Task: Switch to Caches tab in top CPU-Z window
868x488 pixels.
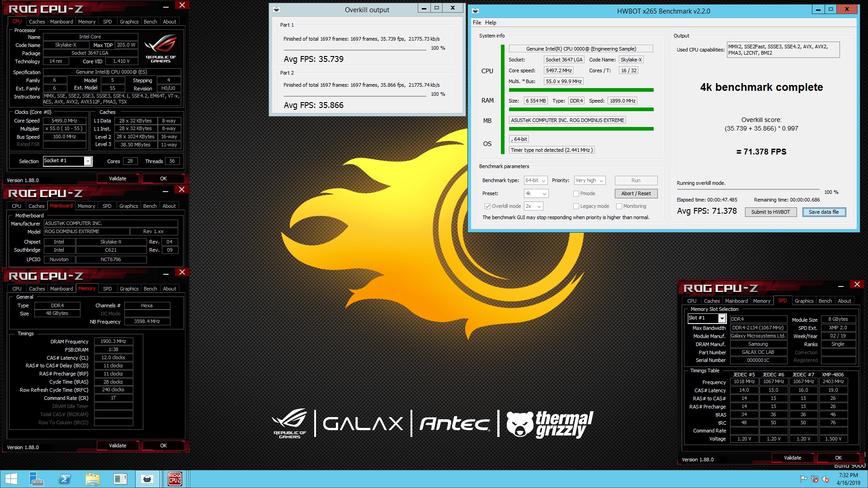Action: pos(37,22)
